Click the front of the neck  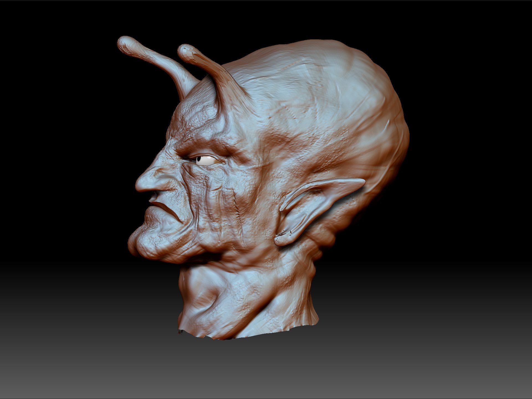click(x=194, y=294)
